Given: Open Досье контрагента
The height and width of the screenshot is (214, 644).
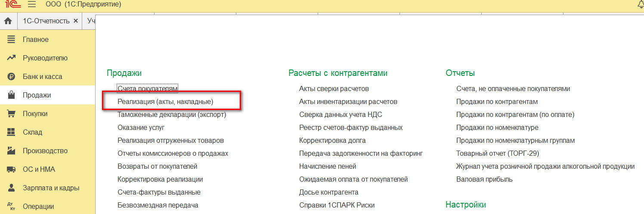Looking at the screenshot, I should coord(329,192).
